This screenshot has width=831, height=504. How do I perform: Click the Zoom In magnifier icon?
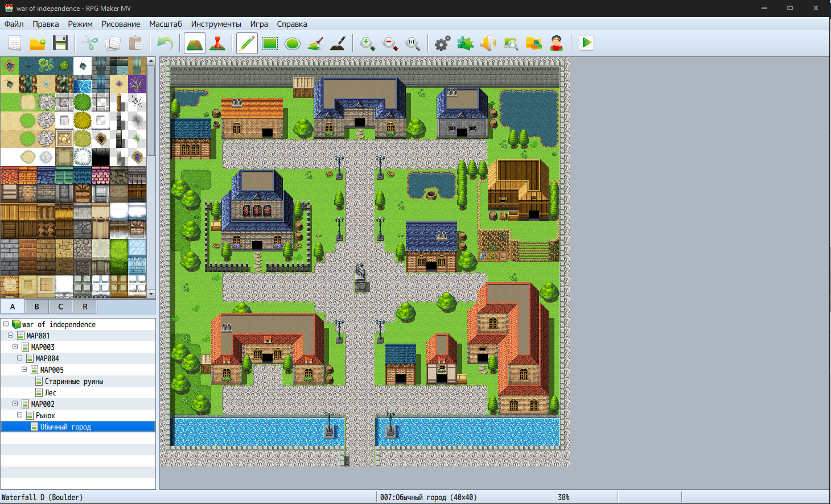pyautogui.click(x=368, y=43)
